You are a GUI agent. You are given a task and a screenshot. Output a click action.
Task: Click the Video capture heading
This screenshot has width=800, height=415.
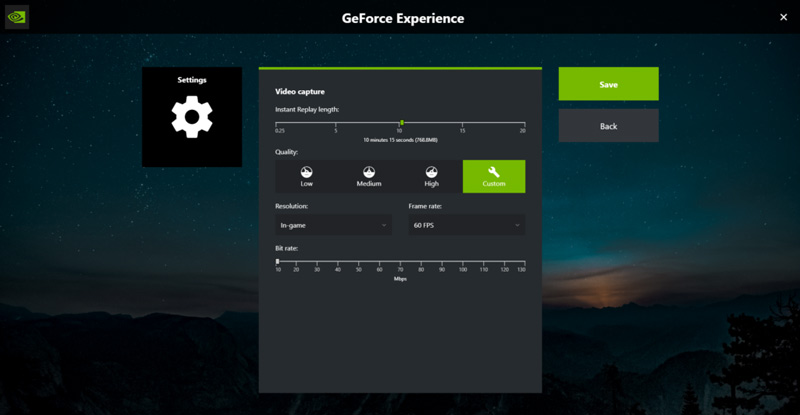tap(300, 92)
